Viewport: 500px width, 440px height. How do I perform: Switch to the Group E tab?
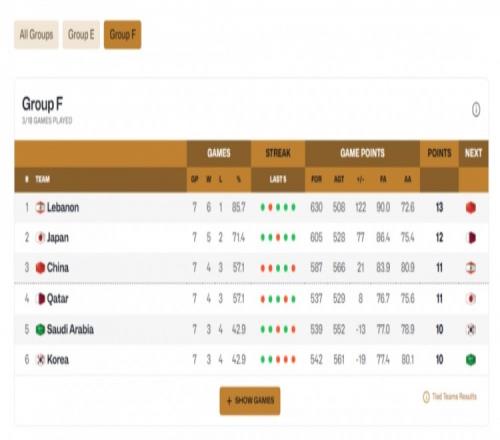[81, 34]
